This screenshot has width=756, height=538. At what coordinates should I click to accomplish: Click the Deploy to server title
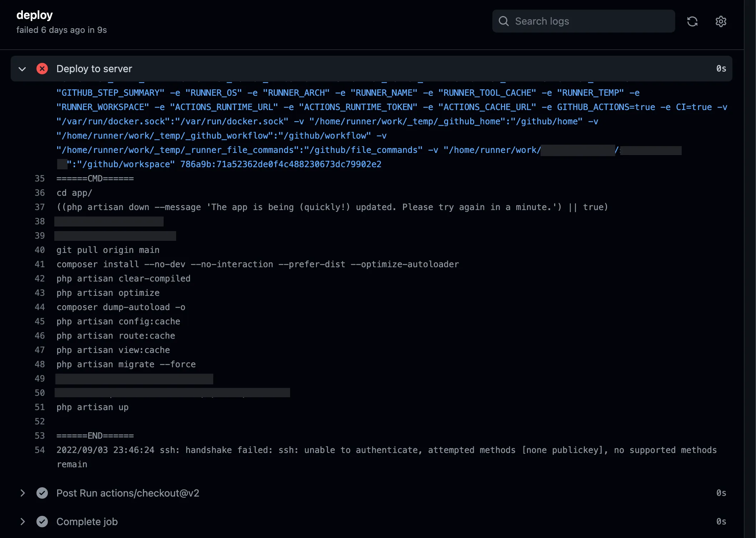94,69
